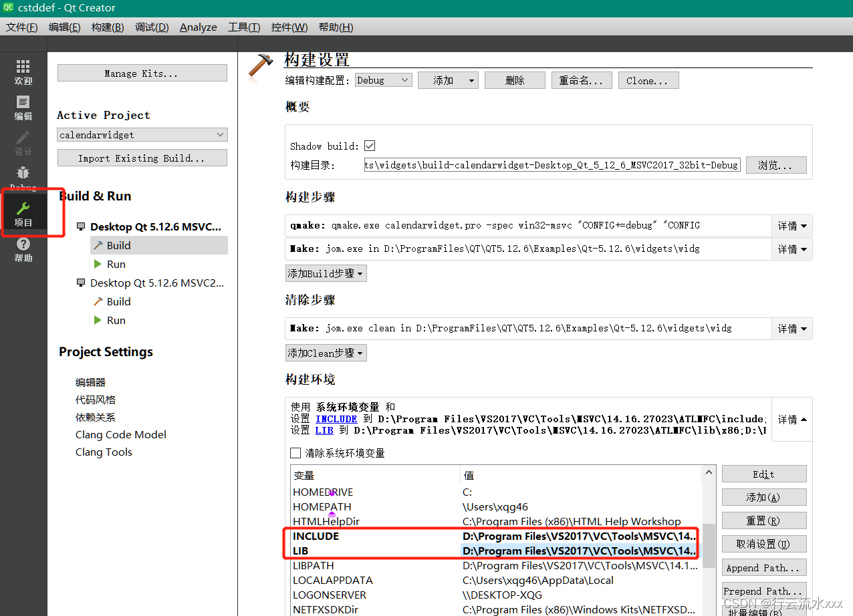Select the INCLUDE variable row
This screenshot has width=853, height=616.
pos(495,536)
